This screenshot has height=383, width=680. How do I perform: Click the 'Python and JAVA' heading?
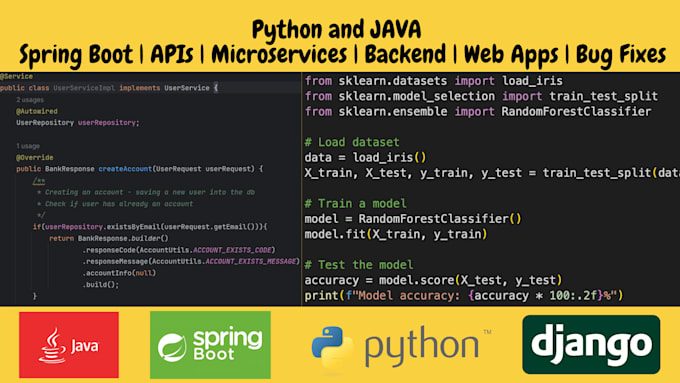coord(337,29)
